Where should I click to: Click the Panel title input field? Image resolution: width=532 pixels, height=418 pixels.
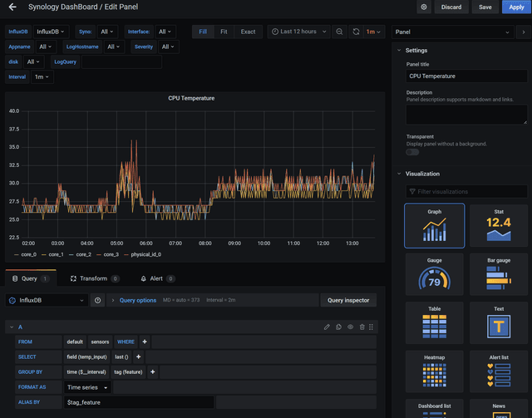(466, 76)
